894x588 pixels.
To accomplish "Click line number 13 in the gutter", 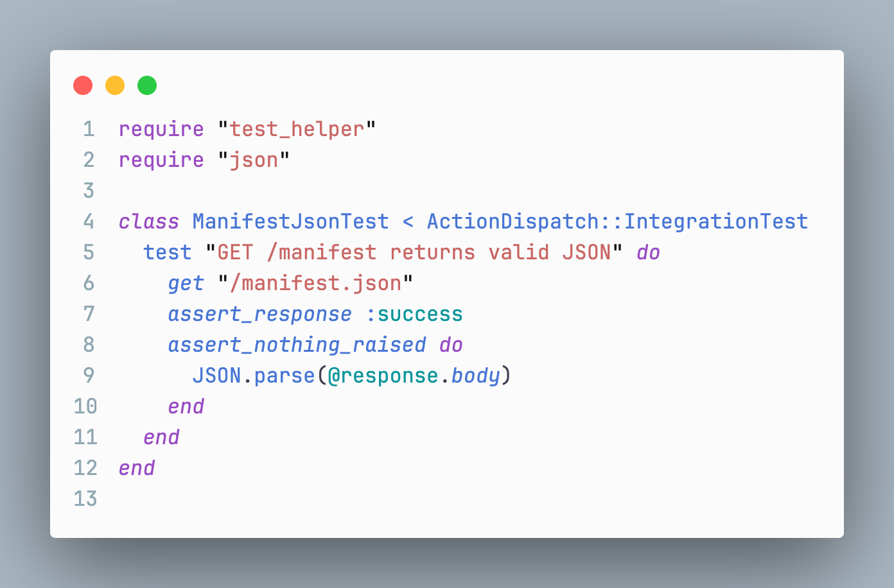I will tap(85, 499).
